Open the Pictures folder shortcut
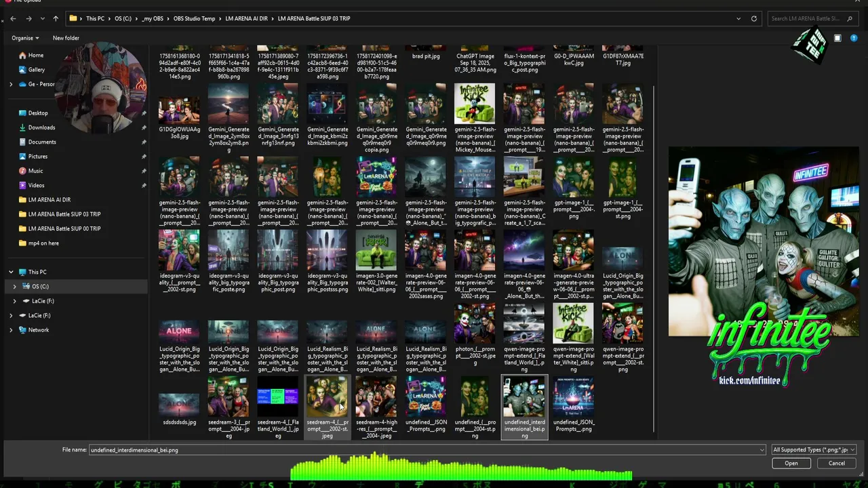 point(38,156)
